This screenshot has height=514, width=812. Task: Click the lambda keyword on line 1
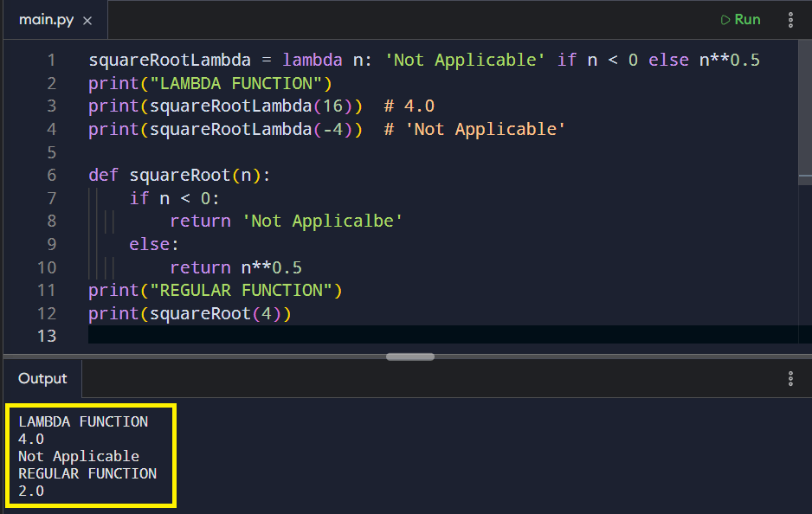tap(313, 60)
